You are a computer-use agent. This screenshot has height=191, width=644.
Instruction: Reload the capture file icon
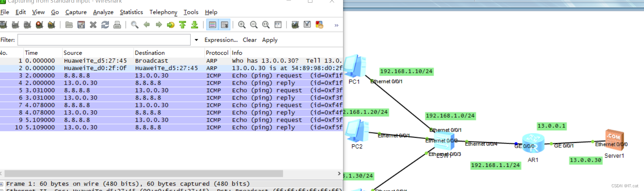pyautogui.click(x=105, y=25)
